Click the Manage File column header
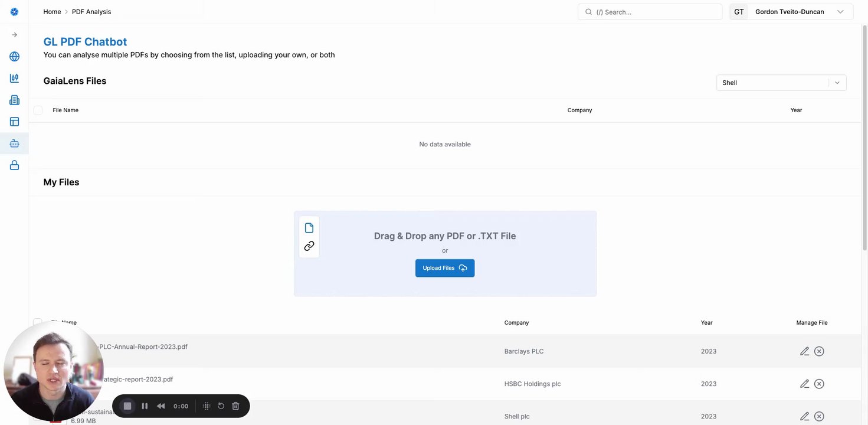The width and height of the screenshot is (868, 425). click(x=812, y=323)
